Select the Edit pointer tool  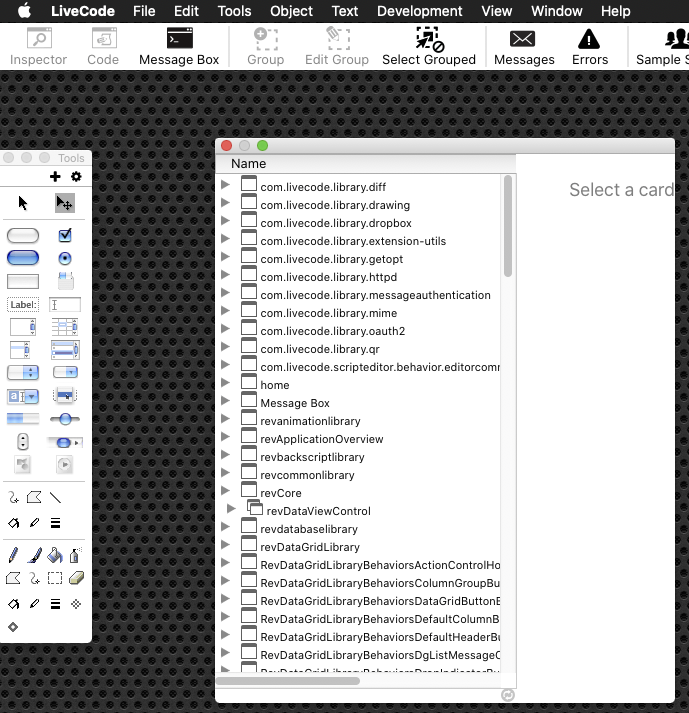pos(64,203)
